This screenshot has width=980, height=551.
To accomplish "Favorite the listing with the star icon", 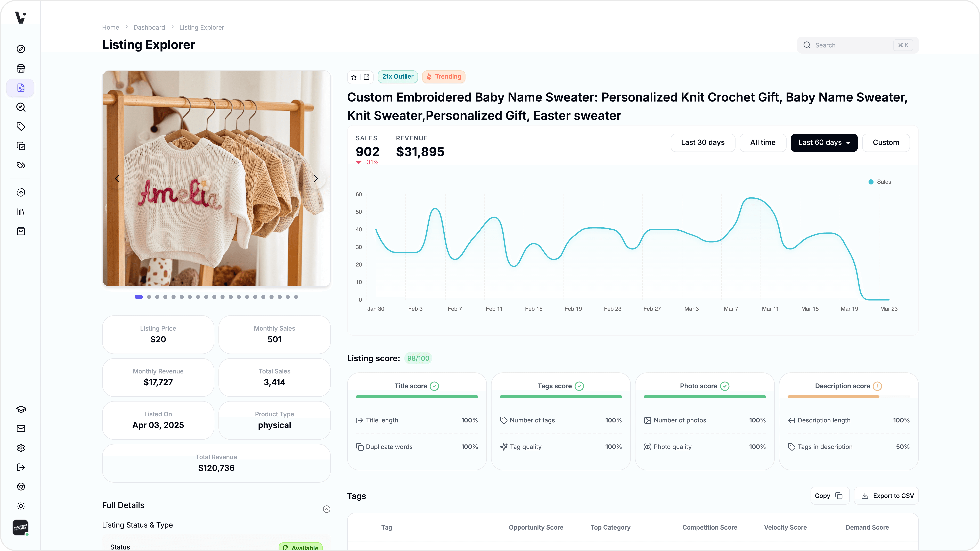I will (354, 77).
